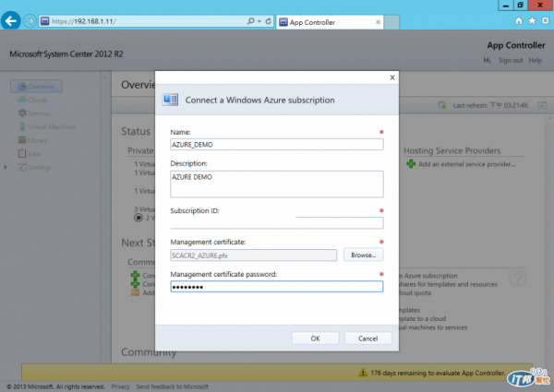
Task: Click the search magnifier in address bar
Action: click(x=250, y=21)
